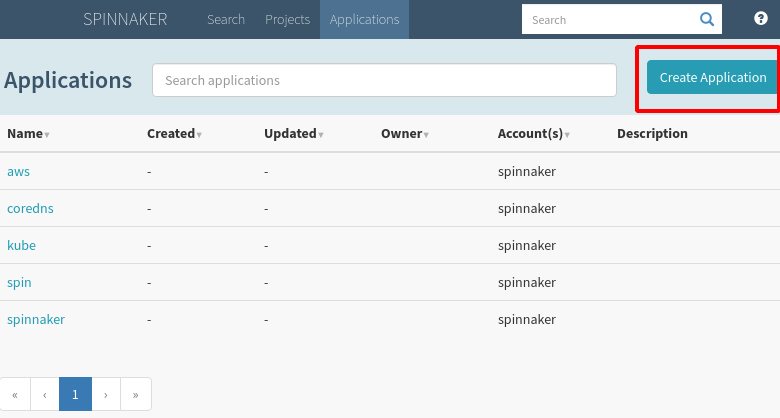780x418 pixels.
Task: Open the Search nav tab
Action: click(x=226, y=19)
